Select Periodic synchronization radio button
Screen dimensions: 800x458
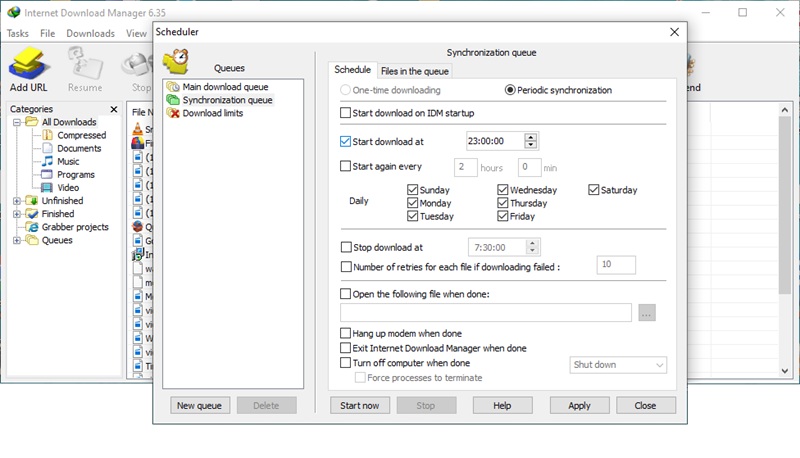510,90
